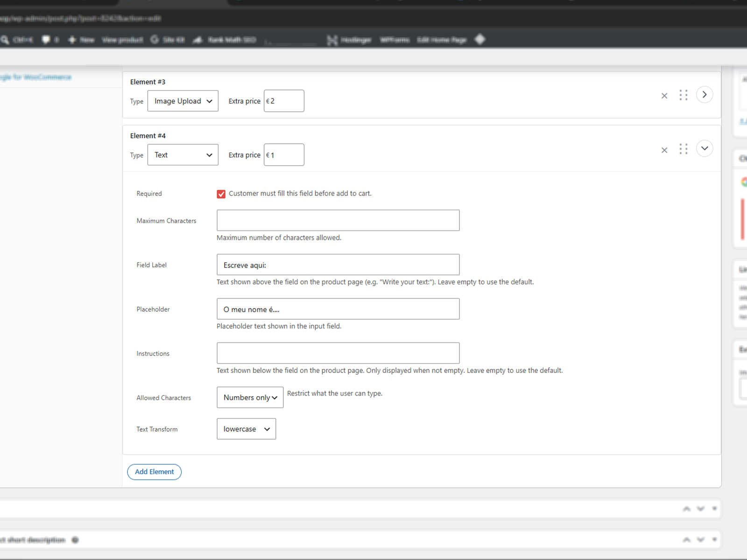Click 'Restrict what the user can type.' text
The width and height of the screenshot is (747, 560).
pyautogui.click(x=335, y=393)
